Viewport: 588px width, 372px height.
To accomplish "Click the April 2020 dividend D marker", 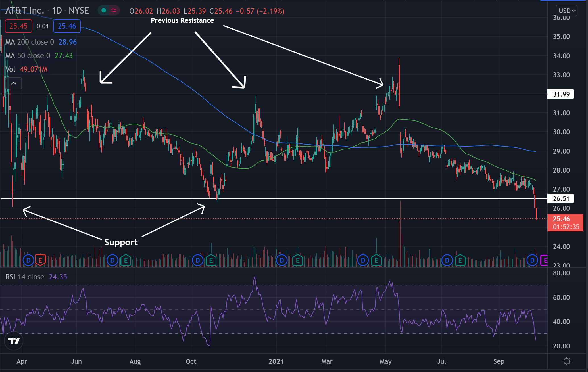I will (x=28, y=260).
